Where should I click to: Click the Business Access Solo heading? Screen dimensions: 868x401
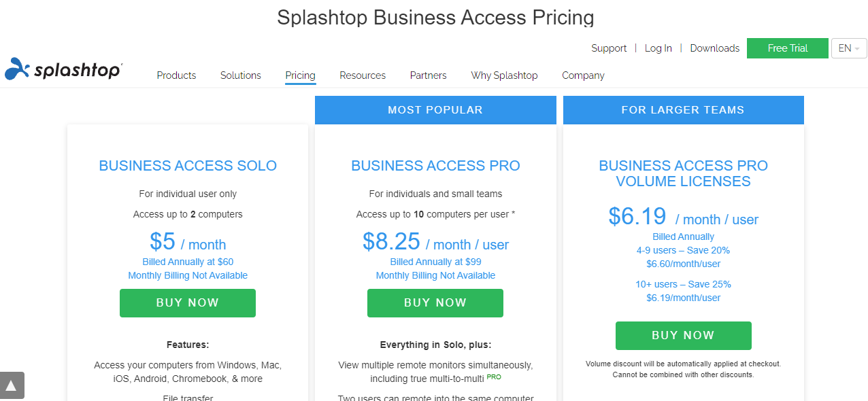pyautogui.click(x=188, y=166)
